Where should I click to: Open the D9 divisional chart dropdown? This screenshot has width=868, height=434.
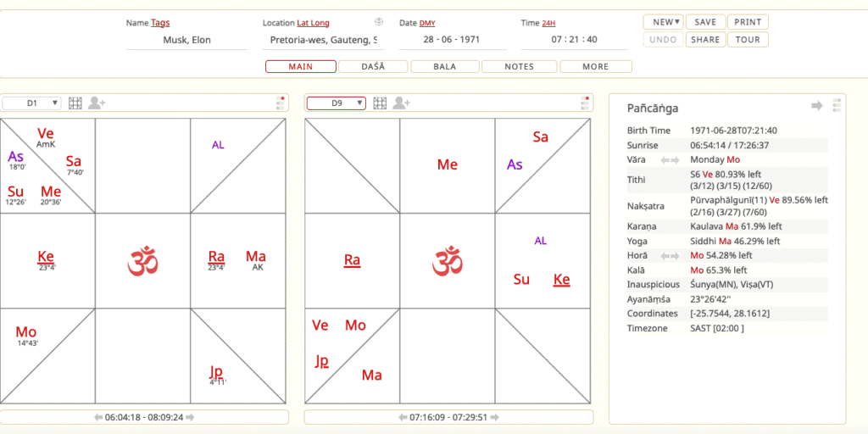click(x=337, y=103)
